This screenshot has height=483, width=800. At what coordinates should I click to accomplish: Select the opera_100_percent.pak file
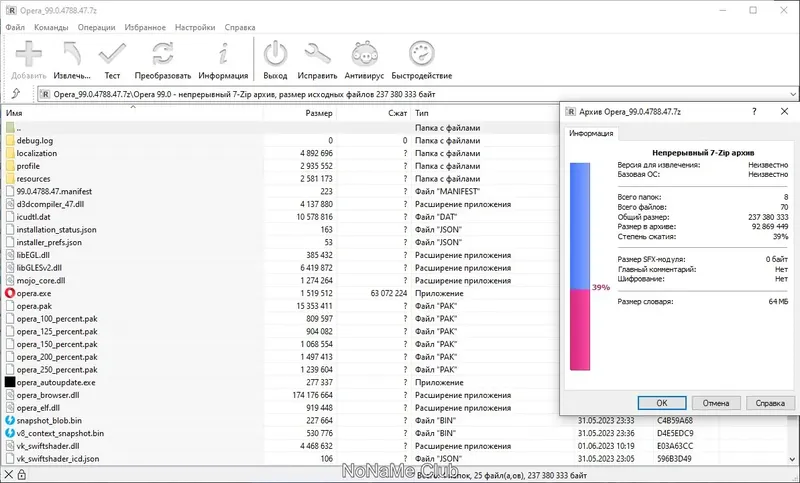point(57,319)
